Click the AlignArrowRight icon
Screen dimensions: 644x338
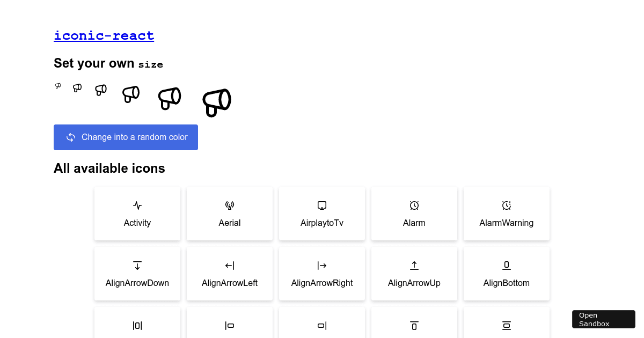tap(322, 266)
